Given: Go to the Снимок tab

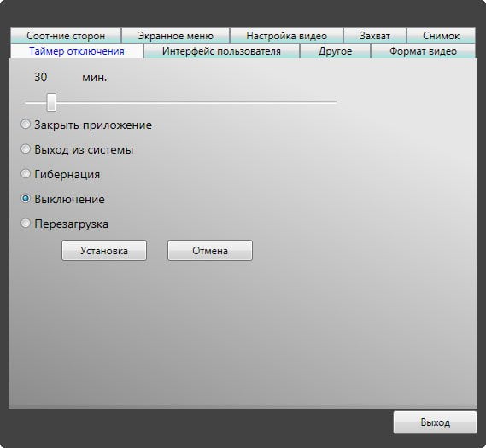Looking at the screenshot, I should (x=441, y=36).
